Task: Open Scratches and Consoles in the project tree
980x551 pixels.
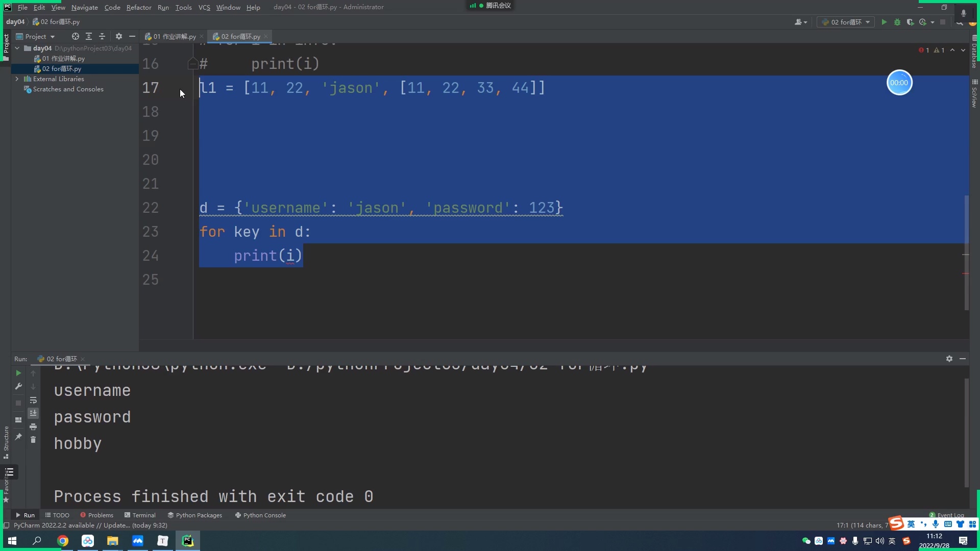Action: click(68, 89)
